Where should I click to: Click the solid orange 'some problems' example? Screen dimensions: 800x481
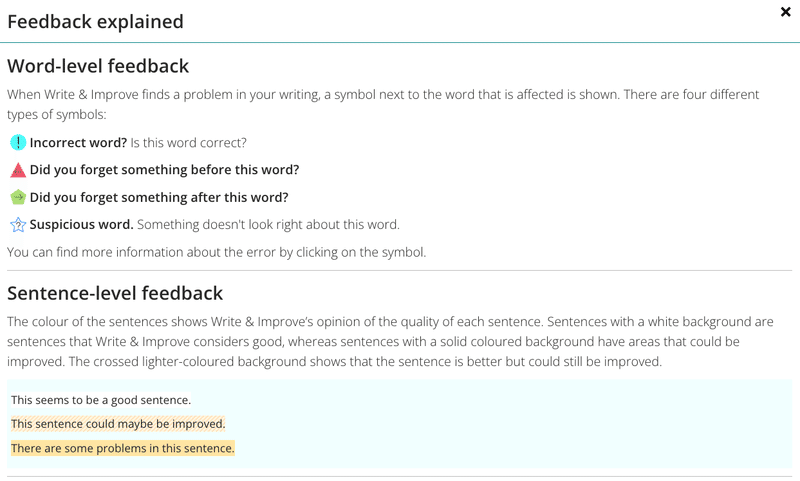[x=122, y=448]
